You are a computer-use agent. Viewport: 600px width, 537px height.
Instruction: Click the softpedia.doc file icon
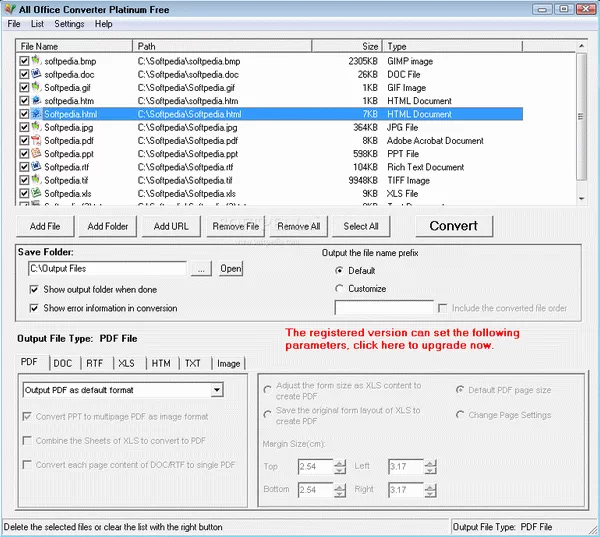pos(37,74)
